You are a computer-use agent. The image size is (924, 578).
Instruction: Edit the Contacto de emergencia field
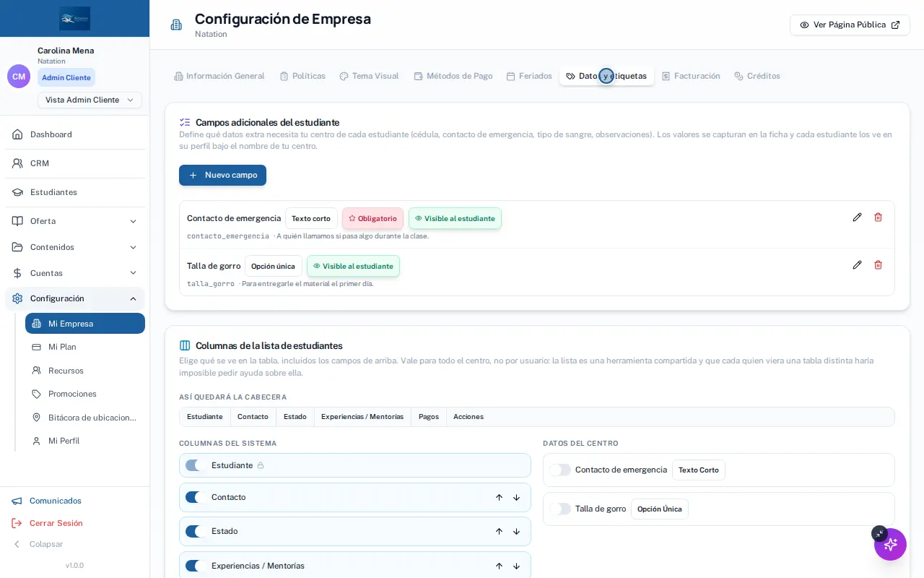click(857, 217)
